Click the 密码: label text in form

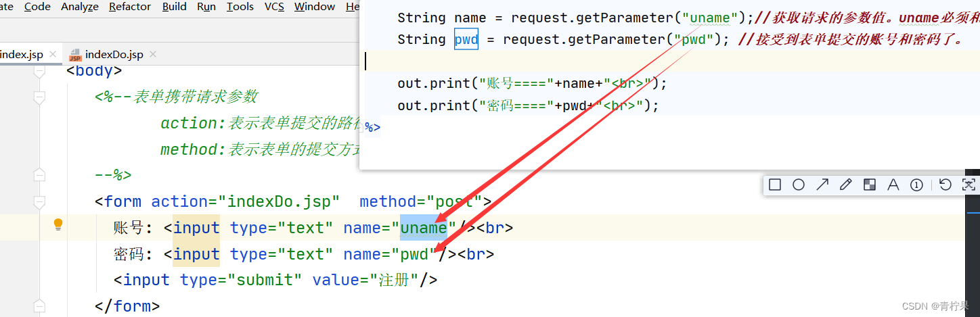[x=133, y=255]
